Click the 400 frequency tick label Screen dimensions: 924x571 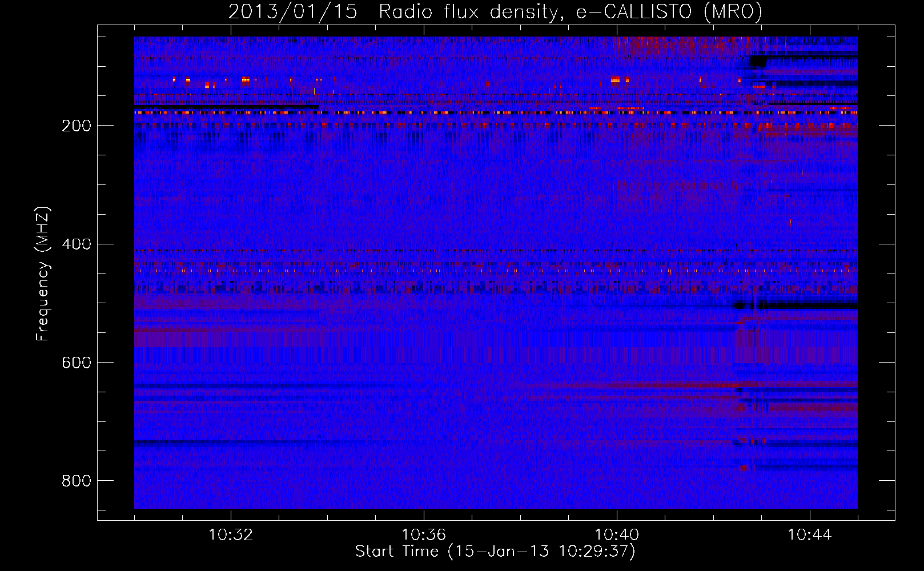tap(77, 244)
